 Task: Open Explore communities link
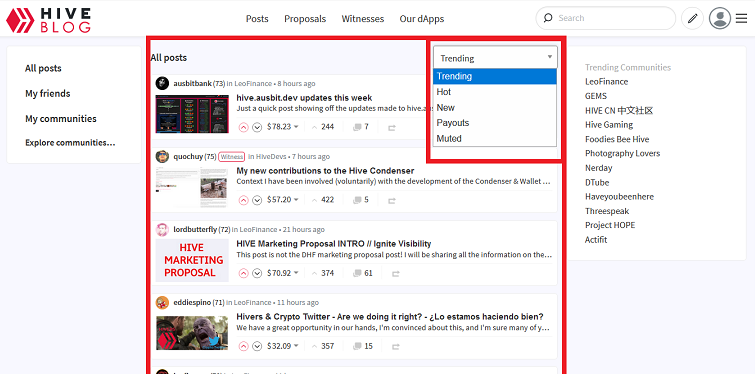pyautogui.click(x=70, y=142)
